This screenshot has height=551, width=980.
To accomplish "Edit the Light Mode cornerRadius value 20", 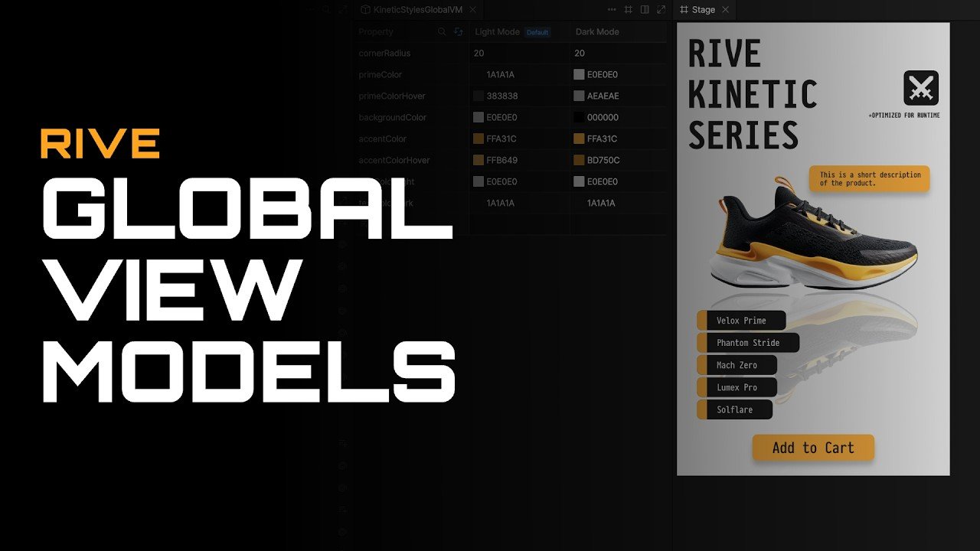I will click(x=479, y=54).
